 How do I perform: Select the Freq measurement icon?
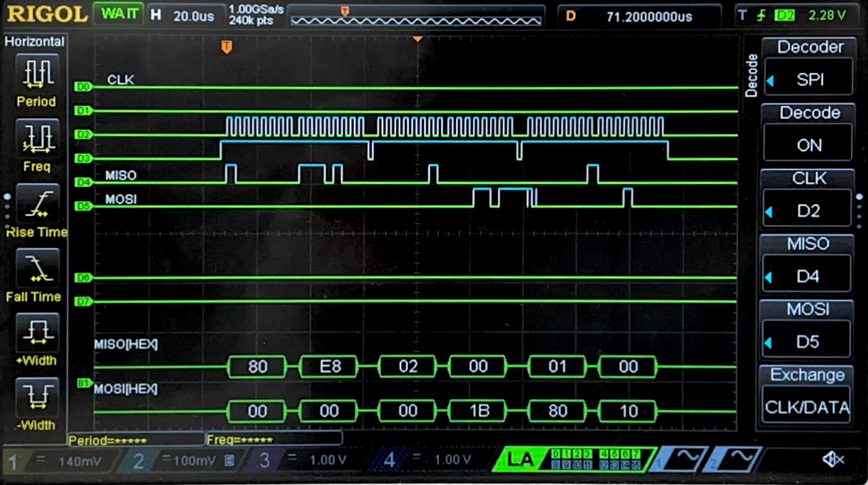pos(37,138)
